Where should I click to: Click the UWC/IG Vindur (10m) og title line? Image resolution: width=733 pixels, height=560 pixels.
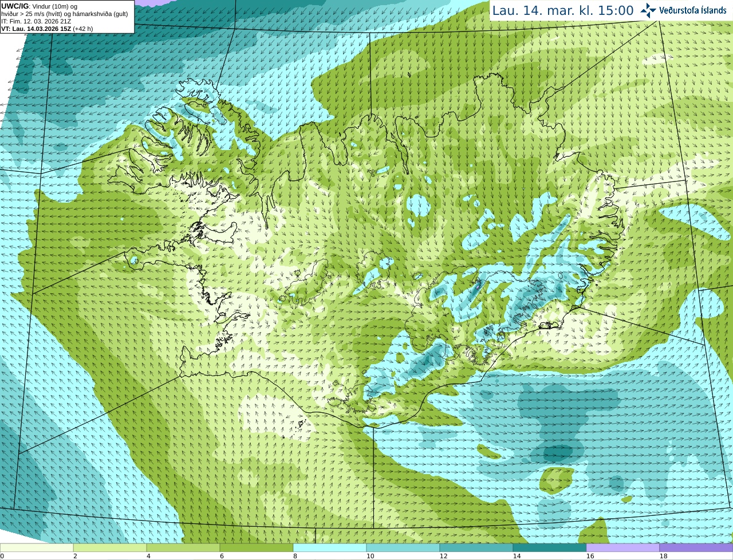tap(40, 6)
